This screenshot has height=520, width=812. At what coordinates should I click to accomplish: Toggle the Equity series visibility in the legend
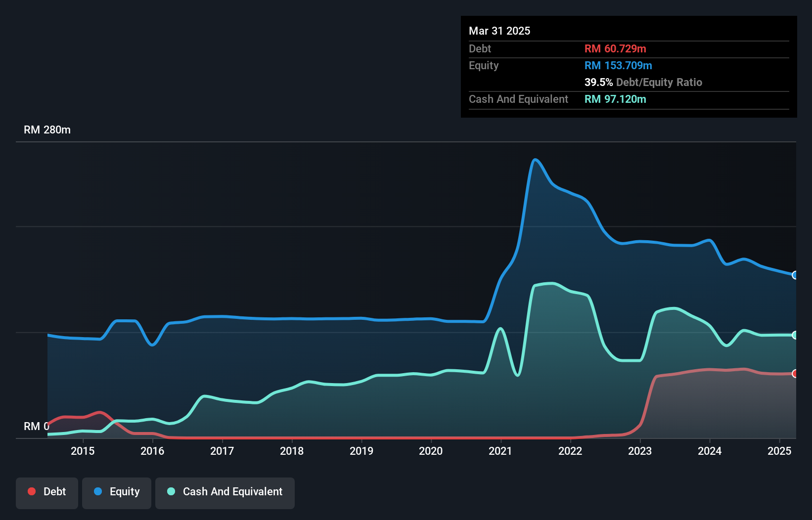point(116,492)
